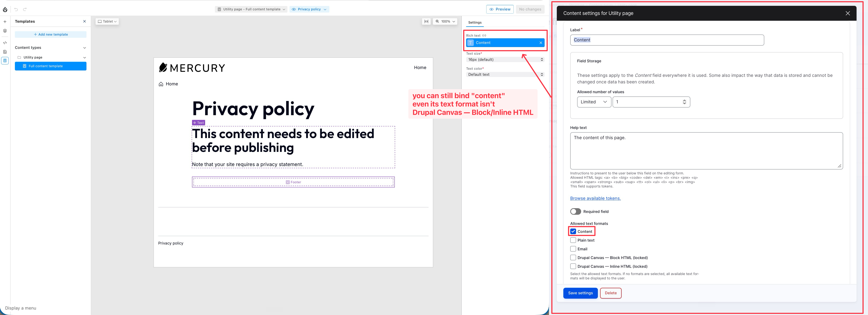Click the Drupal drop logo icon
Viewport: 868px width, 315px height.
tap(5, 9)
